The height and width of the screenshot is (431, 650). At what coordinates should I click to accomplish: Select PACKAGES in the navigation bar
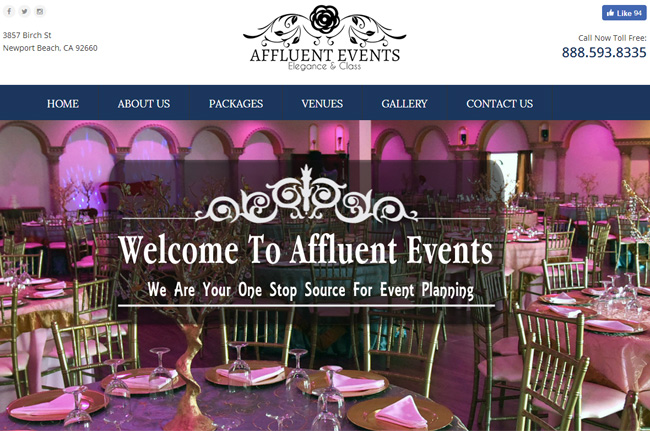tap(236, 104)
